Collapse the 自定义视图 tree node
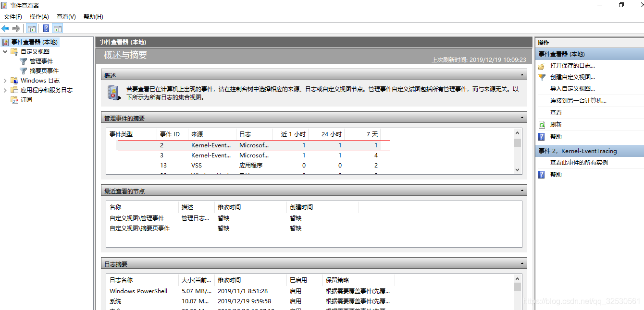Image resolution: width=644 pixels, height=310 pixels. tap(5, 51)
